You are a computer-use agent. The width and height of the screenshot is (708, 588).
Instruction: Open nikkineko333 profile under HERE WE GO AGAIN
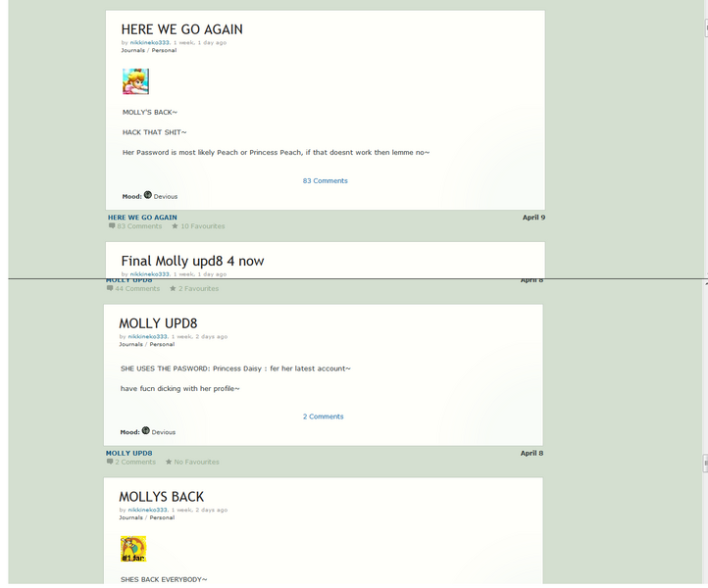coord(150,43)
